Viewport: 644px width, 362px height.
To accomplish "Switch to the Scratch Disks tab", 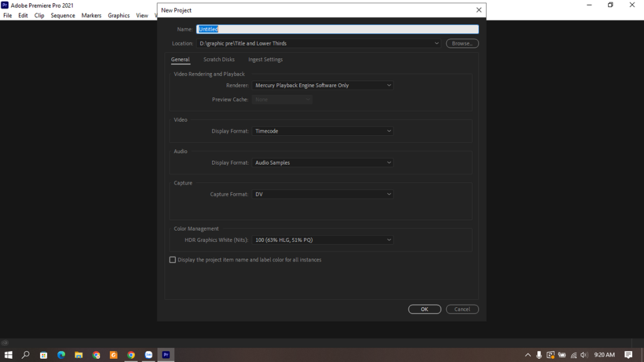I will 219,60.
